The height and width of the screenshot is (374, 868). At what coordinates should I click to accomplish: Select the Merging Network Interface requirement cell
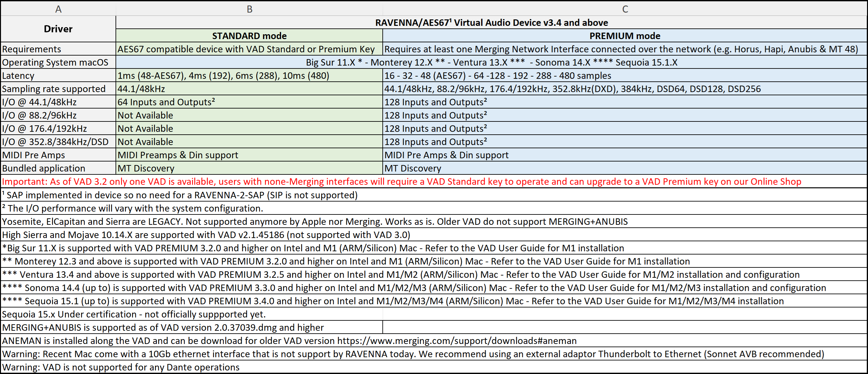625,49
